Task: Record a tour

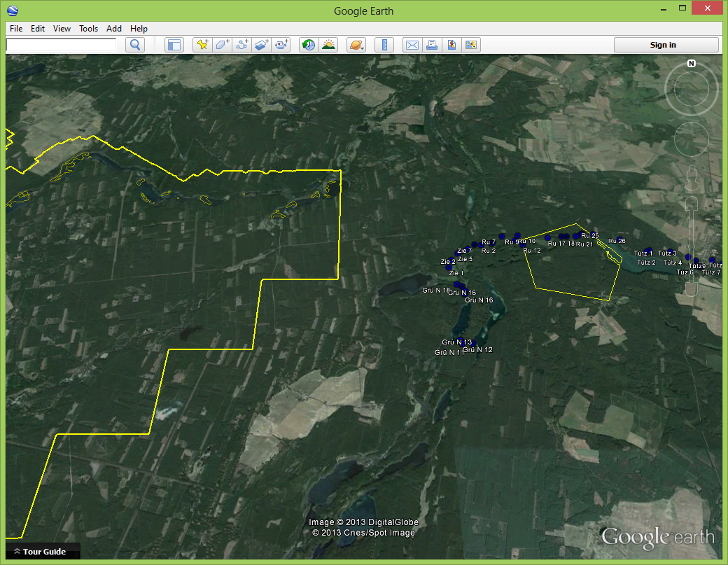Action: pos(281,45)
